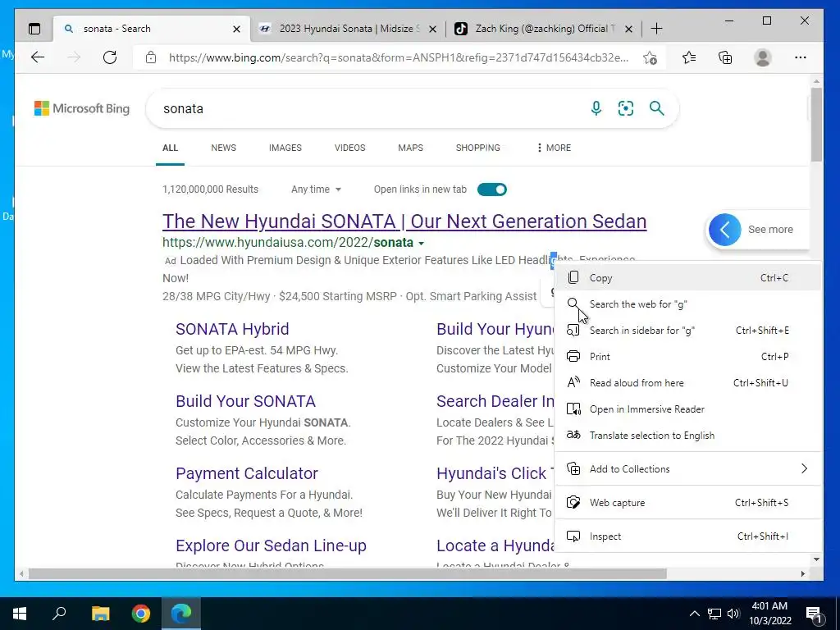Click the 1,120,000,000 Results count text
The image size is (840, 630).
tap(210, 189)
